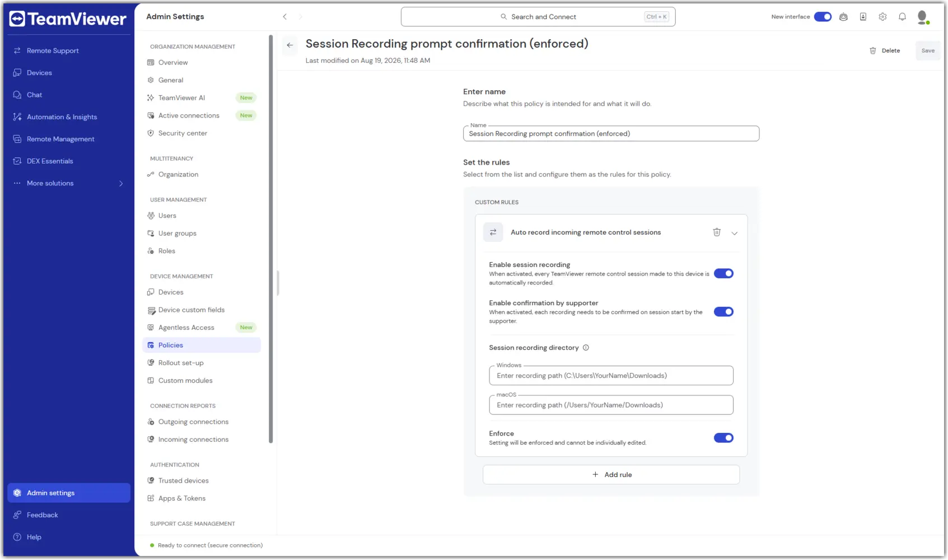Open Remote Support in the sidebar
The width and height of the screenshot is (948, 560).
(x=69, y=50)
